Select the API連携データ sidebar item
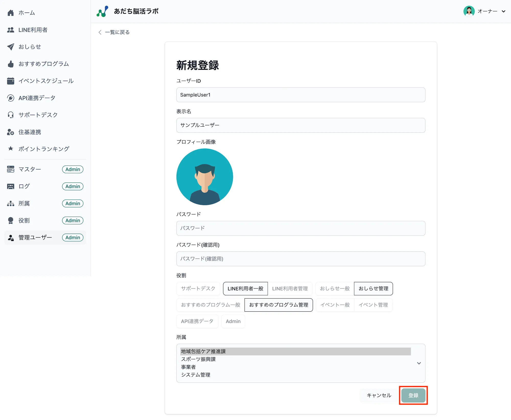 (37, 98)
